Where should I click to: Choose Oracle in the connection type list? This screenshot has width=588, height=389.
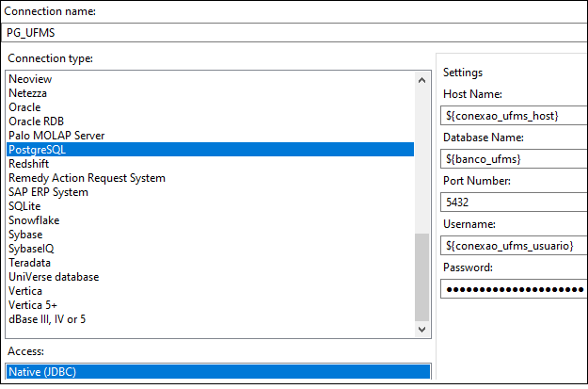24,107
